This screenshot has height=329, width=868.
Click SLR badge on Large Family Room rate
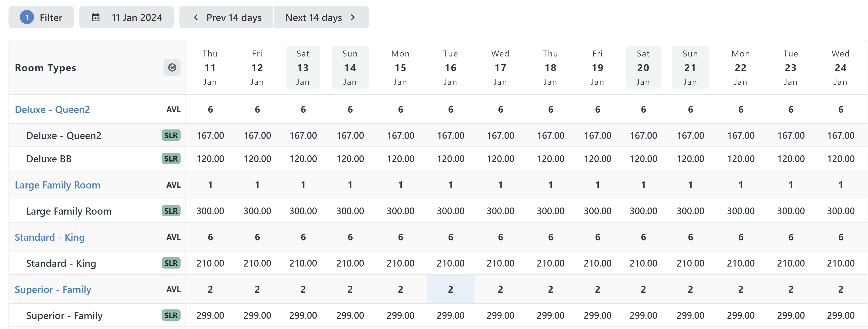click(171, 211)
